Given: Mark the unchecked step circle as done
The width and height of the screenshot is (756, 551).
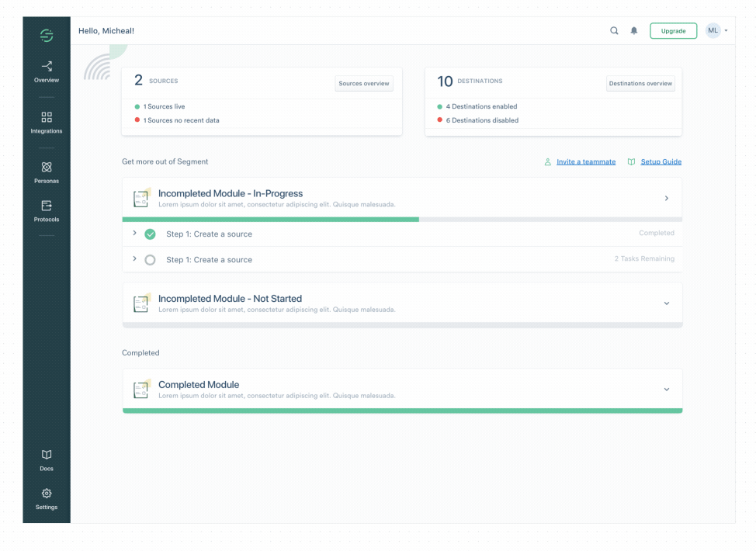Looking at the screenshot, I should (150, 260).
